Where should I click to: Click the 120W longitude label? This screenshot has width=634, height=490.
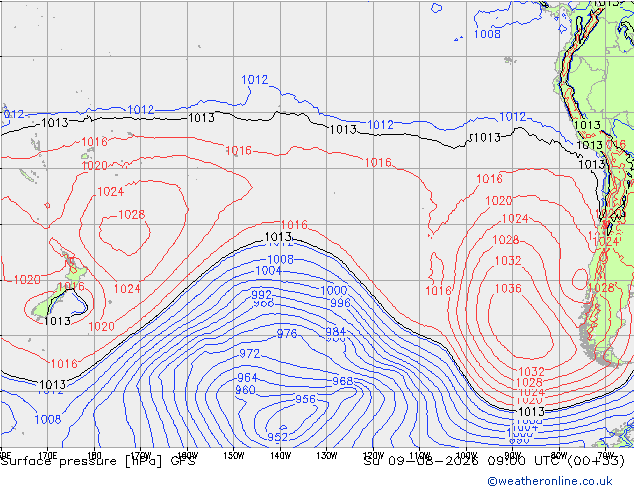(373, 455)
